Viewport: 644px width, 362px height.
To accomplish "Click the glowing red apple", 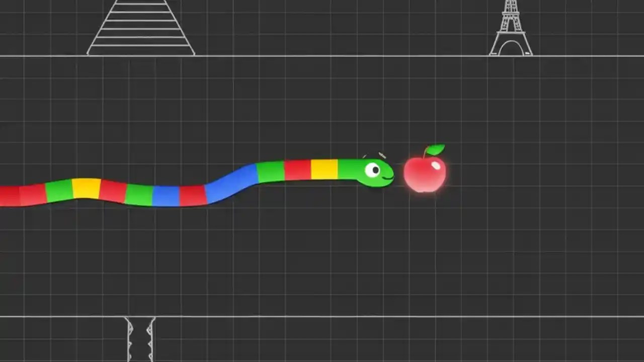I will (425, 173).
